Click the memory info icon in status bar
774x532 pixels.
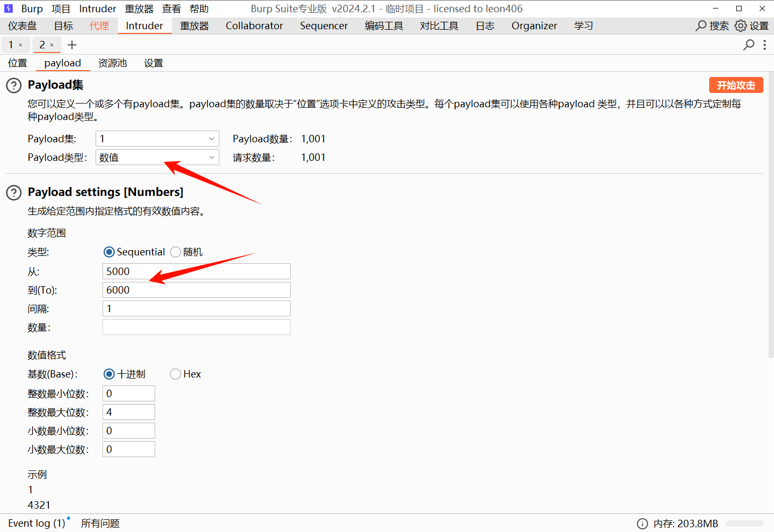coord(642,524)
